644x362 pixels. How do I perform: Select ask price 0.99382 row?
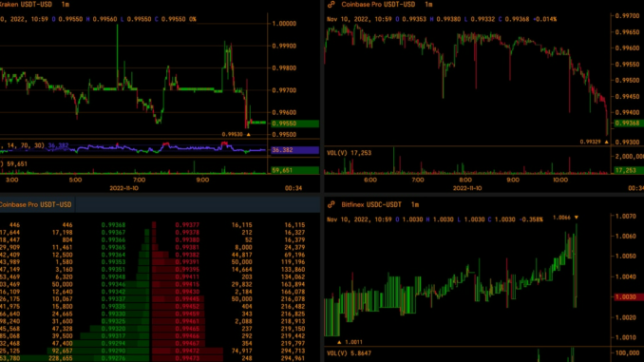187,255
